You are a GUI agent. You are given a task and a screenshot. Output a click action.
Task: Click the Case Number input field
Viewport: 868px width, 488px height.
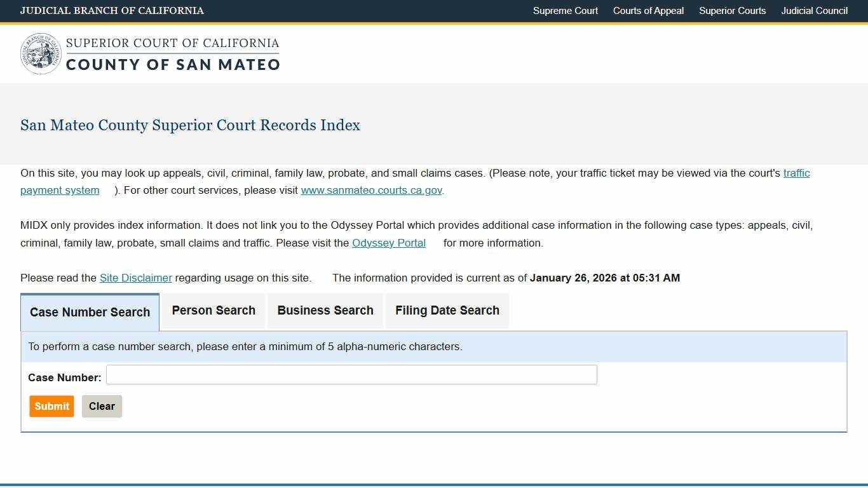351,375
